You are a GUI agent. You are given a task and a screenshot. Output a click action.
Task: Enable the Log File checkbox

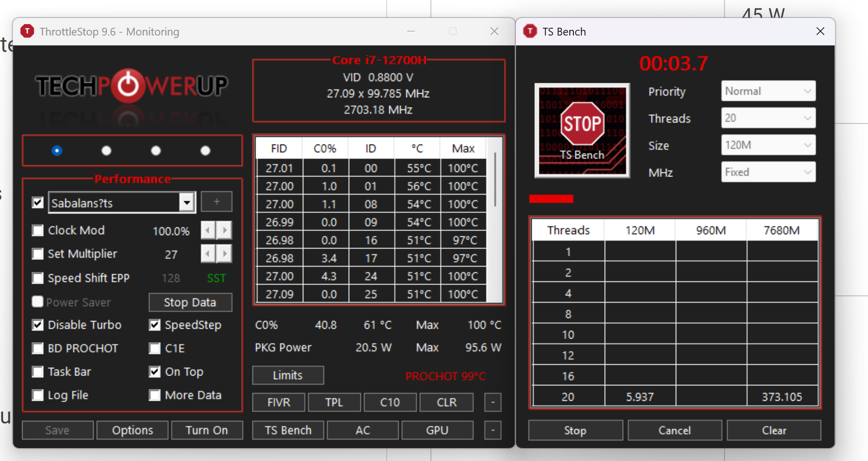[x=38, y=395]
